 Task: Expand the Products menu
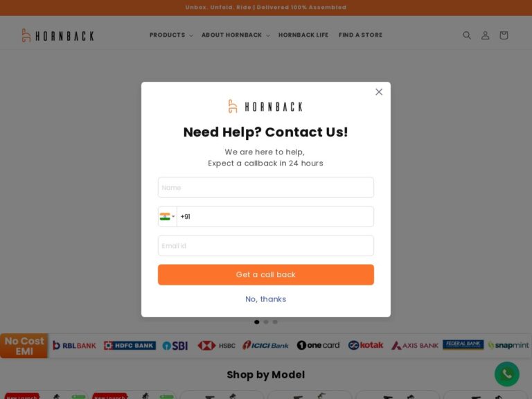171,35
